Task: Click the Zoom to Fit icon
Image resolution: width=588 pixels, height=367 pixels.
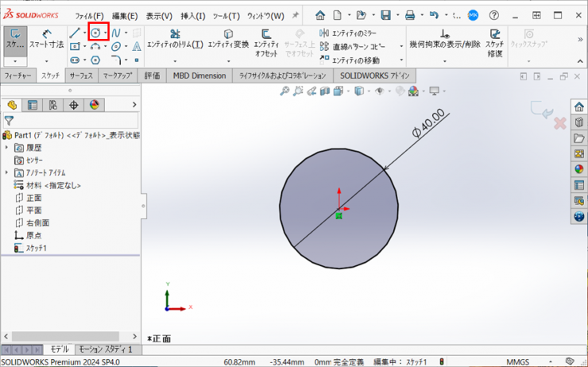Action: click(x=285, y=91)
